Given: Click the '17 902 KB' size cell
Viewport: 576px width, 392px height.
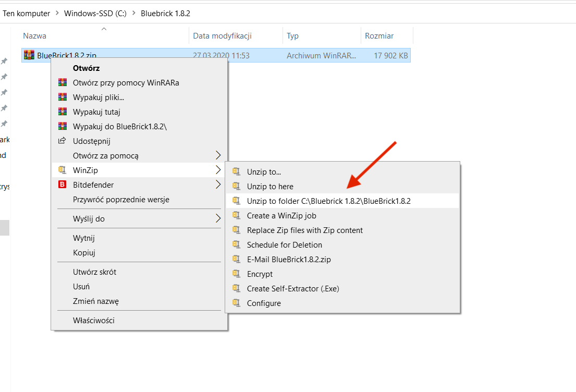Looking at the screenshot, I should pyautogui.click(x=391, y=55).
